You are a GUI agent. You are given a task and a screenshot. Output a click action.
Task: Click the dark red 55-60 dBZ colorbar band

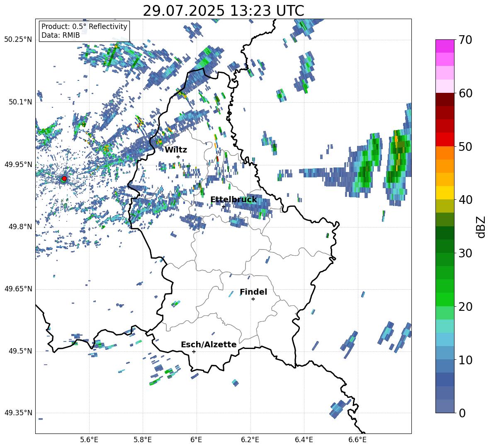(445, 106)
